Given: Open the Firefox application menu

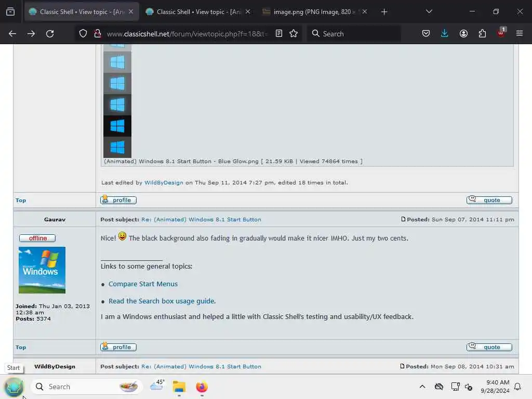Looking at the screenshot, I should (520, 34).
